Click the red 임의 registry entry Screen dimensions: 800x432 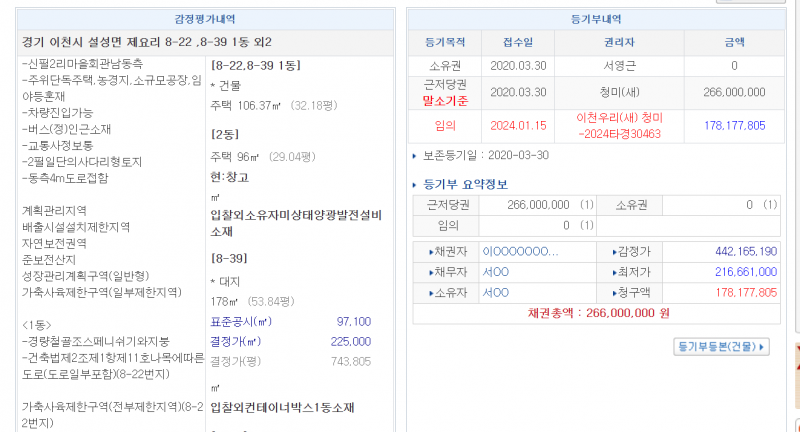[x=446, y=125]
